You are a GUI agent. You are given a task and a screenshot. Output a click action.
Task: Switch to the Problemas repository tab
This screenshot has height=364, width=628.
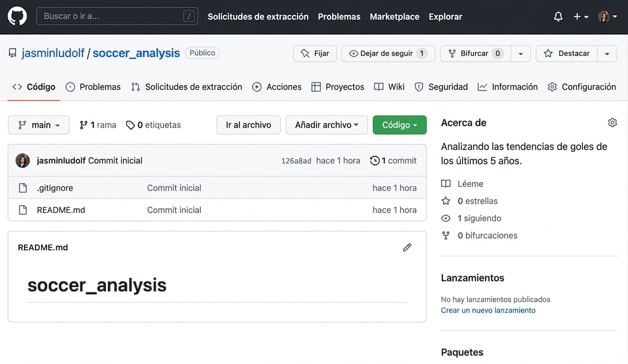(93, 87)
